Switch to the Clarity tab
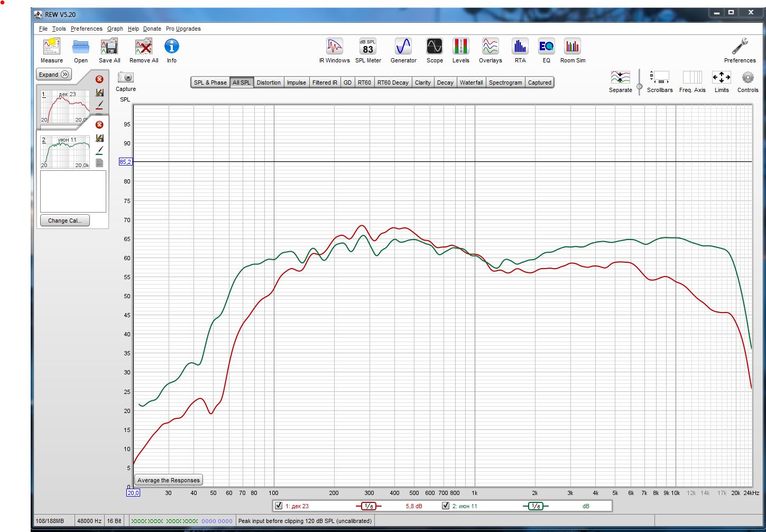 [423, 82]
